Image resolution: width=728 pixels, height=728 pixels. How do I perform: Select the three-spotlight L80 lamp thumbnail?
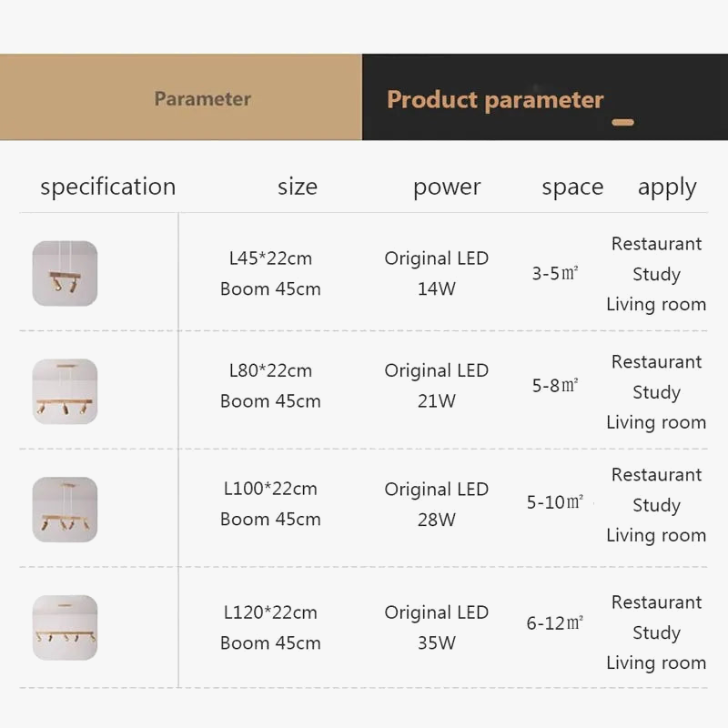pyautogui.click(x=65, y=390)
